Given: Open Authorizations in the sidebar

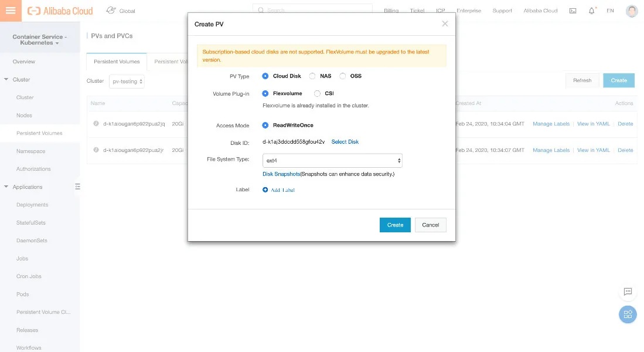Looking at the screenshot, I should pyautogui.click(x=33, y=169).
